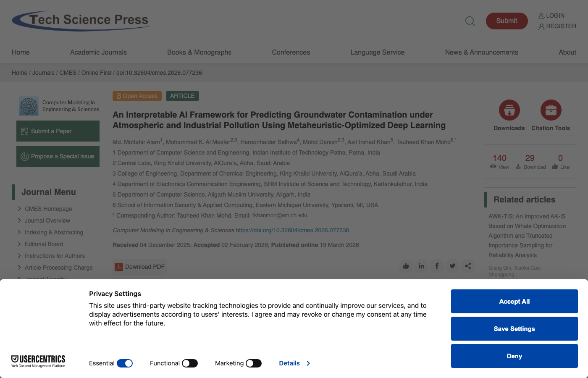The width and height of the screenshot is (588, 378).
Task: Share the article on LinkedIn
Action: (x=421, y=266)
